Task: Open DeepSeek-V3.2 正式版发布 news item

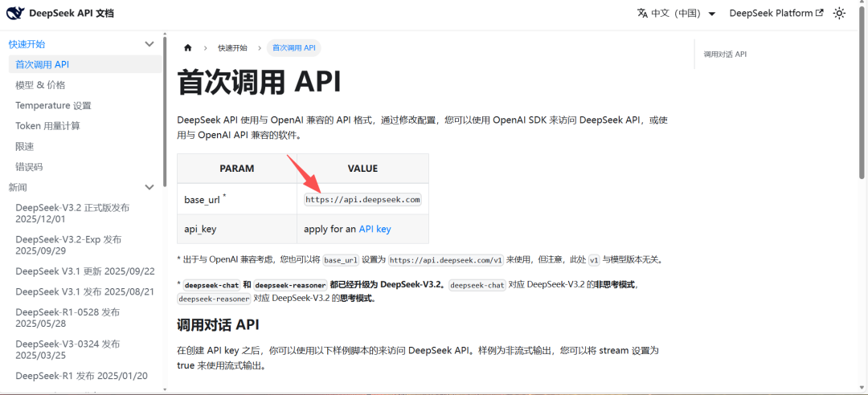Action: tap(72, 214)
